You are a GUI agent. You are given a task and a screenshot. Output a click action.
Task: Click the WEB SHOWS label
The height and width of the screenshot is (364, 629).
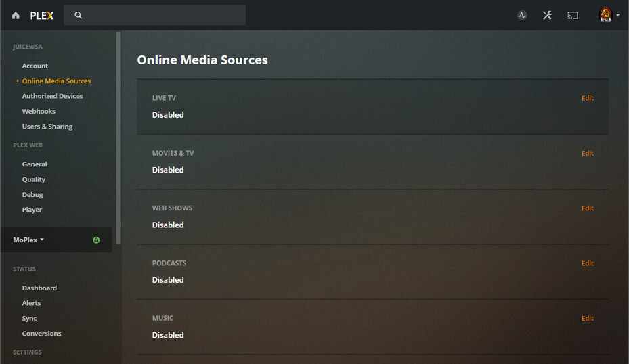[x=172, y=208]
